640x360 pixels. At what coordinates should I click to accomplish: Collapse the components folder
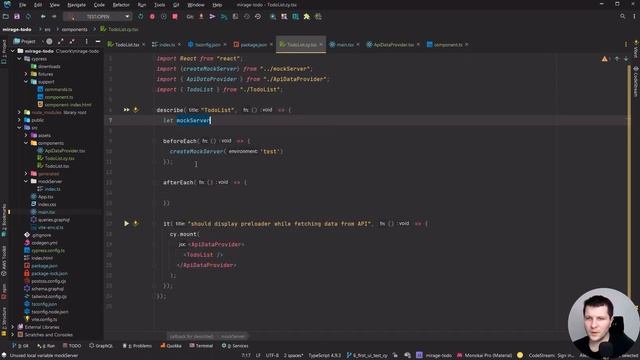click(26, 143)
